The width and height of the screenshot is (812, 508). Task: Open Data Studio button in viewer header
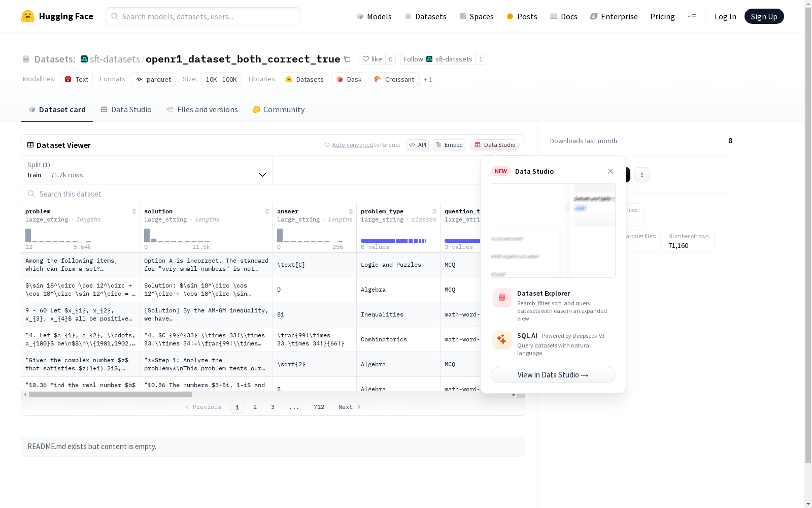pyautogui.click(x=495, y=145)
